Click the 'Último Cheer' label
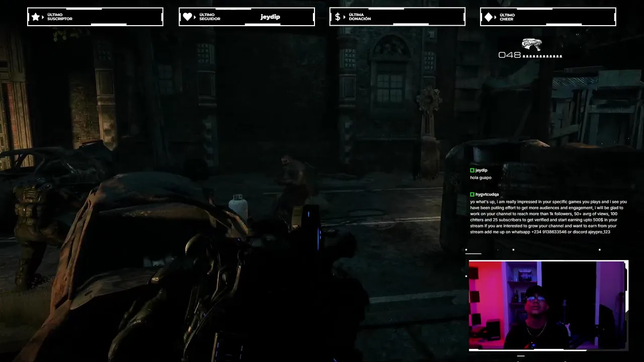The image size is (644, 362). click(507, 17)
